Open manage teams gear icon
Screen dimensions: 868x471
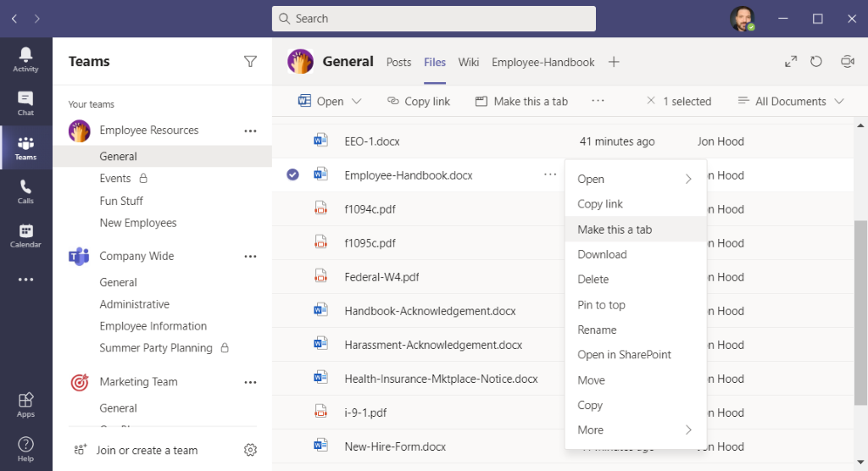(250, 450)
